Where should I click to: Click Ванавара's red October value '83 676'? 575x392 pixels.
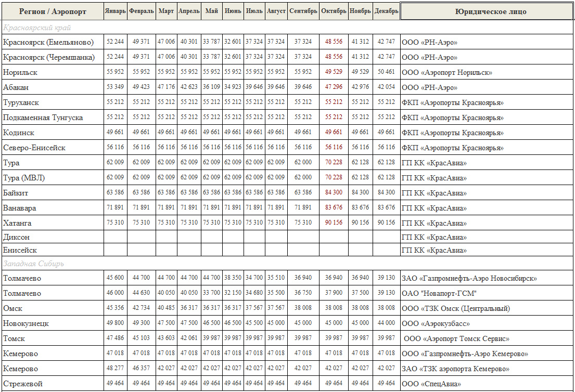(334, 207)
